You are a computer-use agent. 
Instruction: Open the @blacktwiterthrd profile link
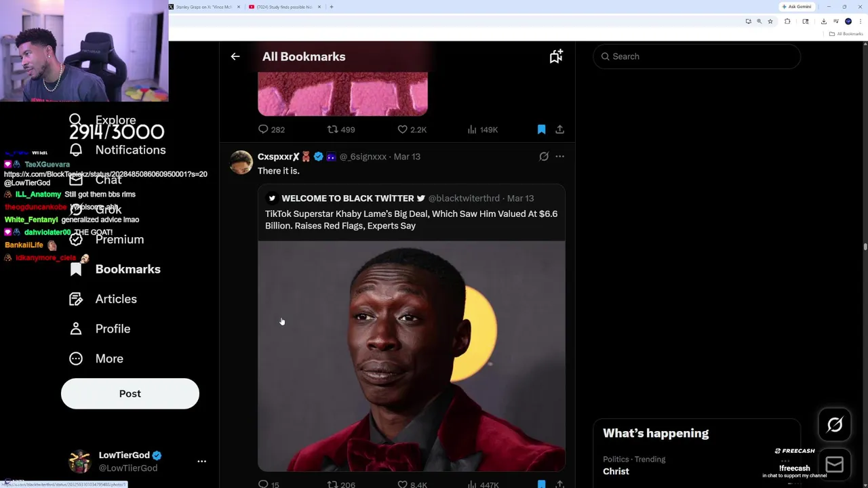pos(464,199)
